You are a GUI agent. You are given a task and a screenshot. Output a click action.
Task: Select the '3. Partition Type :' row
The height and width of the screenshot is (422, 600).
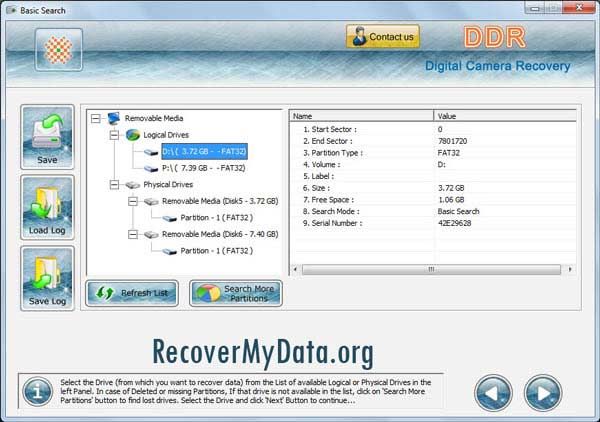pos(433,153)
